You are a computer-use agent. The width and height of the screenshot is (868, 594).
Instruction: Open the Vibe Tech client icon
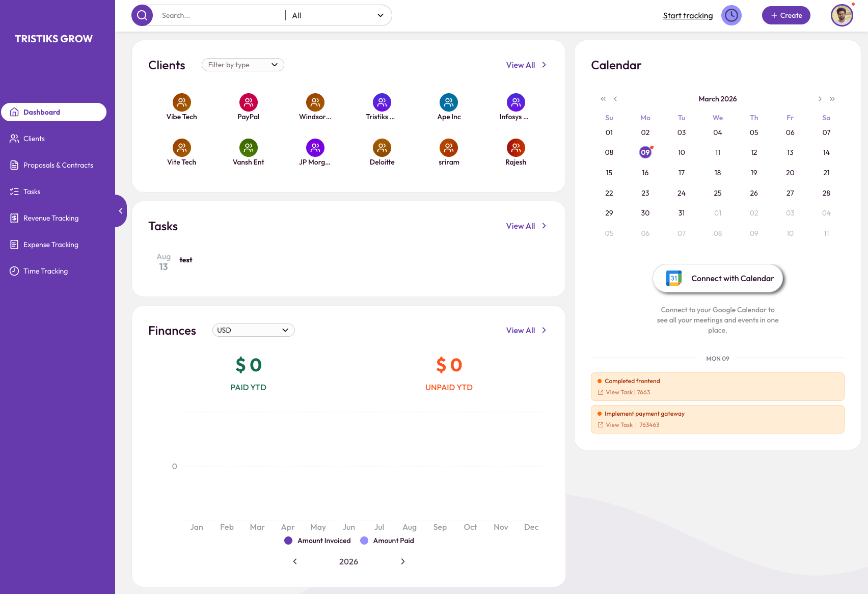click(x=182, y=102)
